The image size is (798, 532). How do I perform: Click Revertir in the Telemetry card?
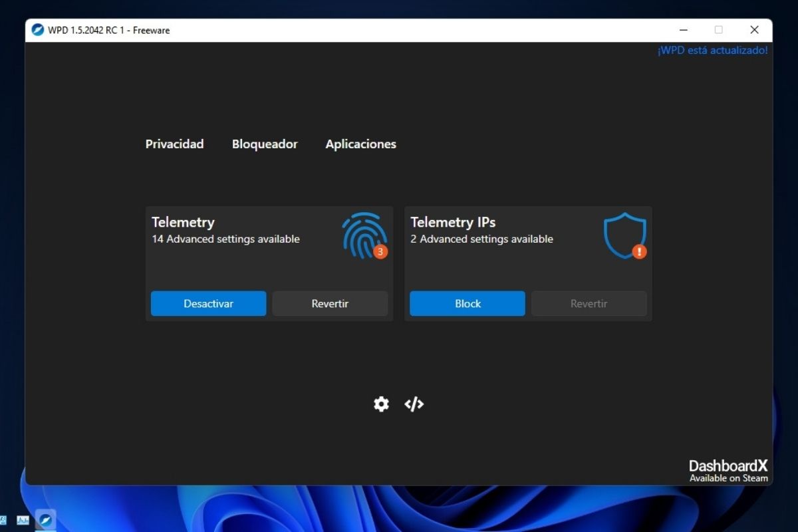tap(330, 303)
